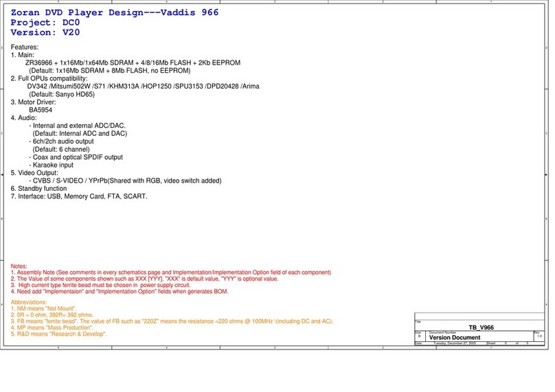This screenshot has width=555, height=392.
Task: Click '5. R&D means "Research & Develop".' line
Action: pos(59,334)
